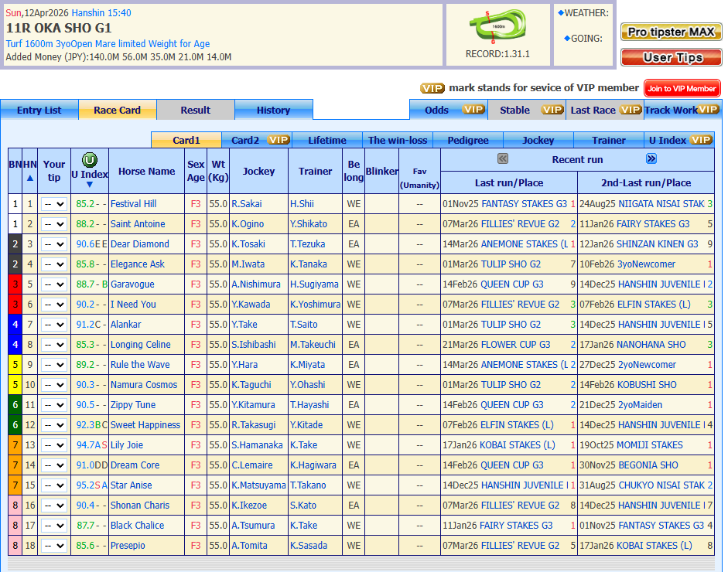Open the Track Work VIP tab
Image resolution: width=728 pixels, height=572 pixels.
click(682, 110)
